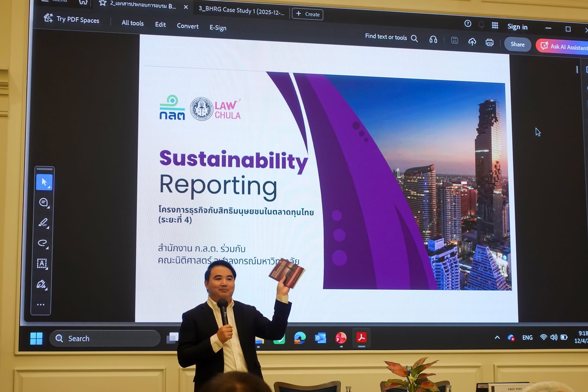
Task: Select the arrow Selection tool
Action: tap(44, 182)
